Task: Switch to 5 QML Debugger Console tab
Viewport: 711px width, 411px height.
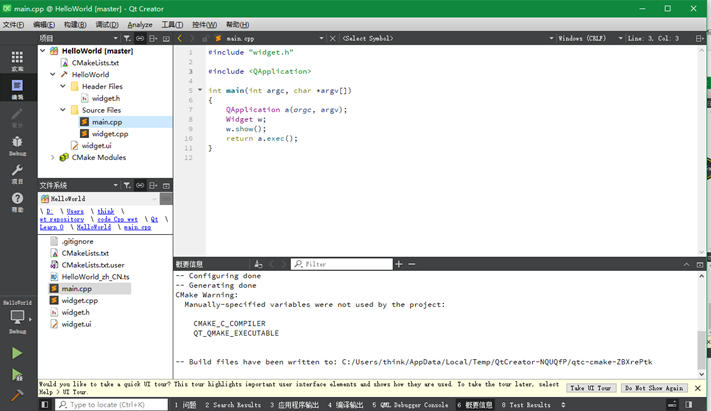Action: click(410, 405)
